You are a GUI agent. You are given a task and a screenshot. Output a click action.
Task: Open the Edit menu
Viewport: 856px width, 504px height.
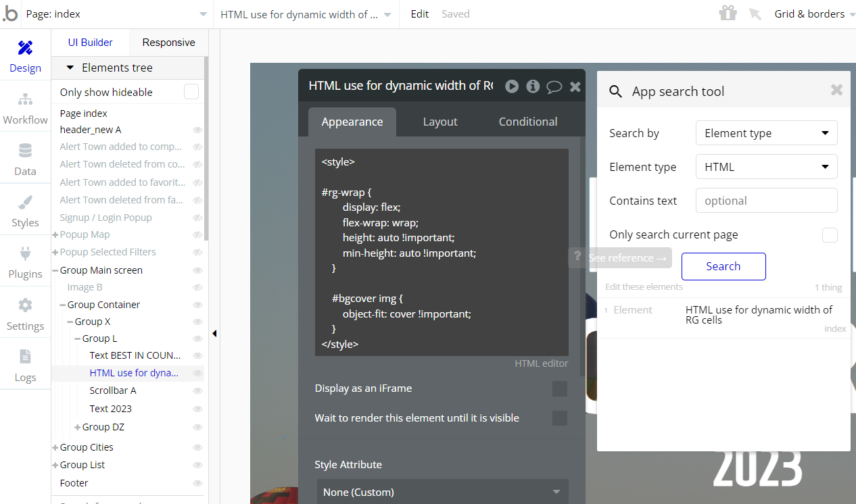click(420, 14)
